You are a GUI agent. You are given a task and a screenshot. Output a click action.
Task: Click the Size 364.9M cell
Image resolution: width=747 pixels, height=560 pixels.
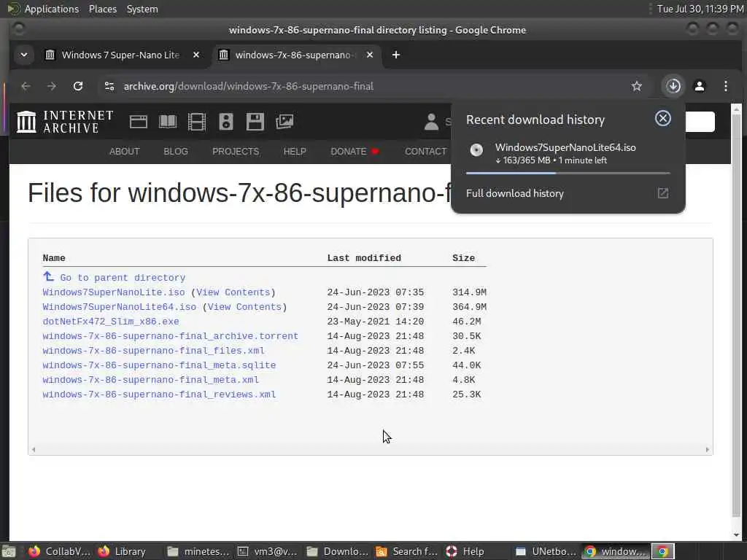click(469, 307)
